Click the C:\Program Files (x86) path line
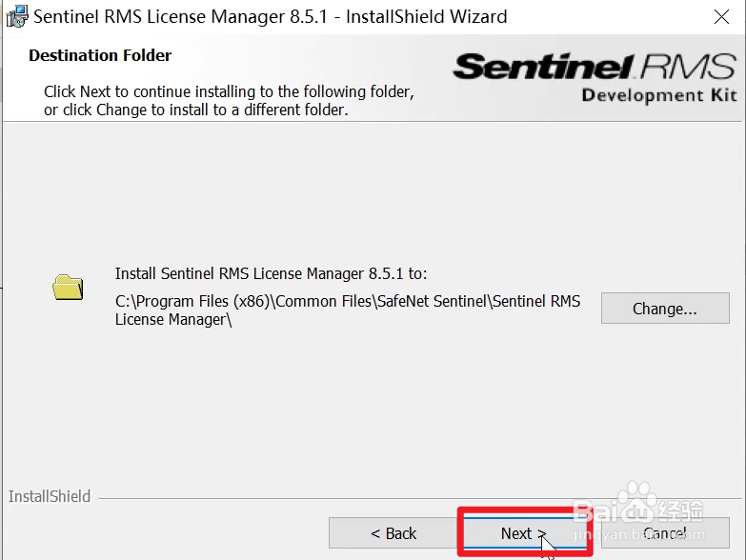746x560 pixels. 348,301
